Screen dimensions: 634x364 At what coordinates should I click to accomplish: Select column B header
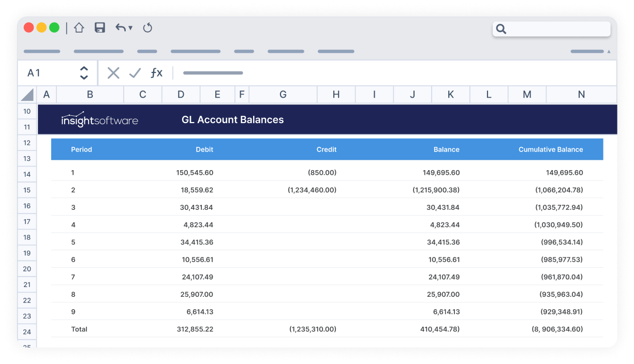pos(90,95)
